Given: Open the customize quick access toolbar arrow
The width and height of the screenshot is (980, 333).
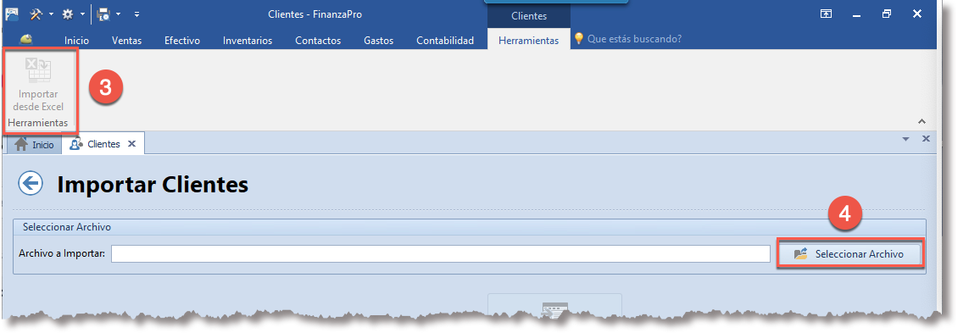Looking at the screenshot, I should click(136, 14).
